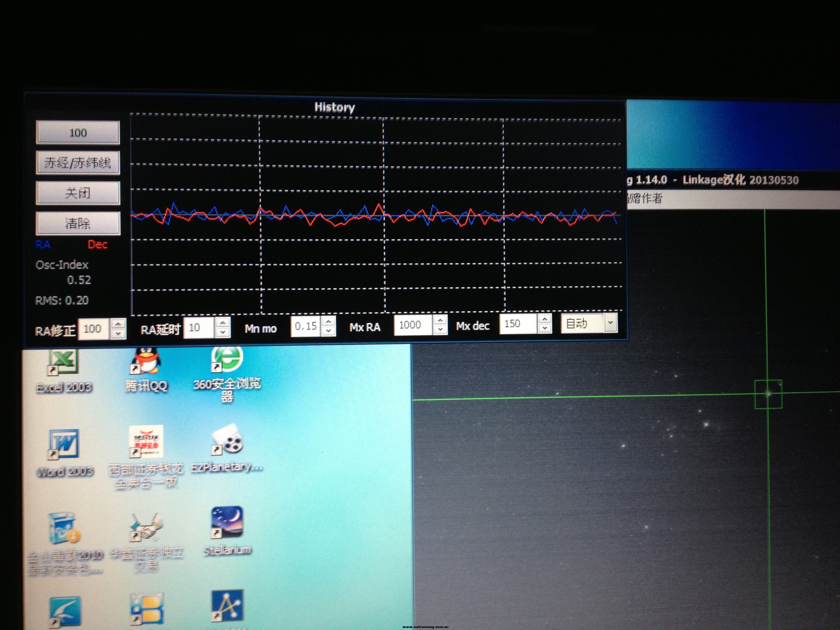This screenshot has width=840, height=630.
Task: Open the 腾讯QQ desktop shortcut
Action: (x=146, y=369)
